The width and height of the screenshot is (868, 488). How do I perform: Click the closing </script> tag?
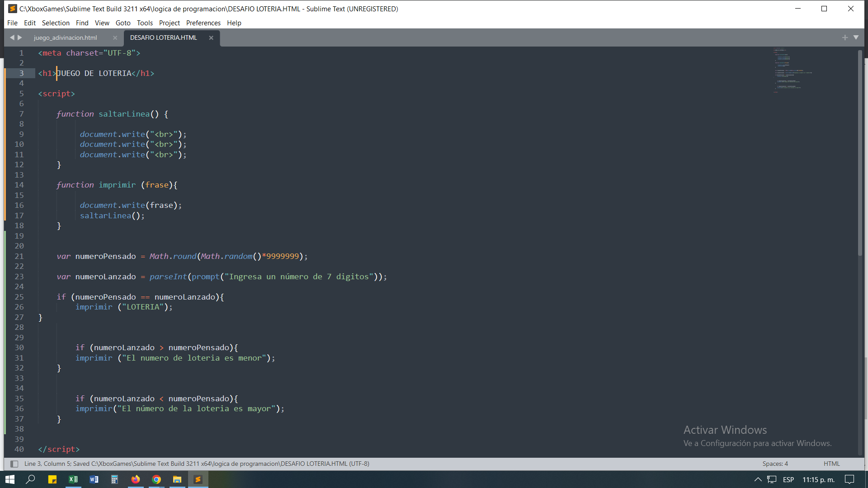click(x=59, y=449)
